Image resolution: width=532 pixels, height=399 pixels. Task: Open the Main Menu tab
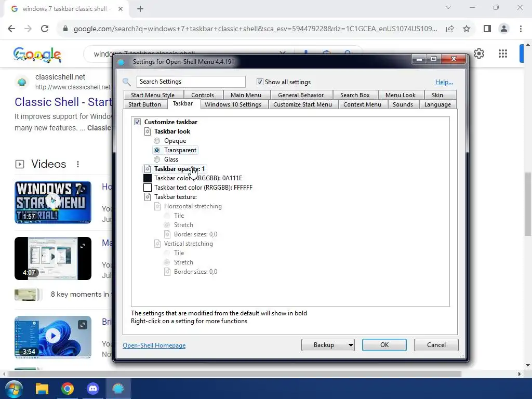[246, 95]
